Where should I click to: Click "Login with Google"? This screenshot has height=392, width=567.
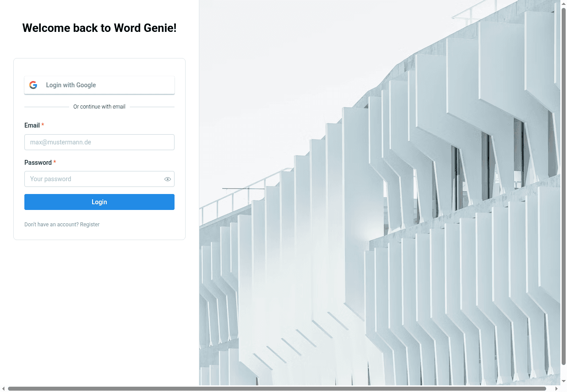pyautogui.click(x=99, y=85)
